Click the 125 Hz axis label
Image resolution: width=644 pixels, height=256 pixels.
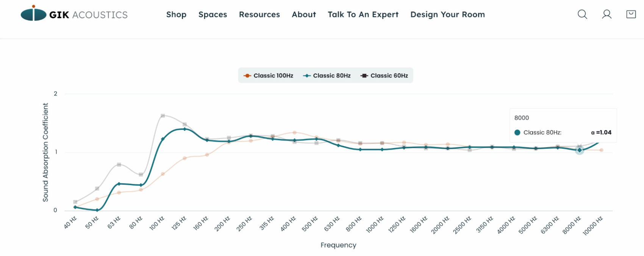[x=179, y=223]
